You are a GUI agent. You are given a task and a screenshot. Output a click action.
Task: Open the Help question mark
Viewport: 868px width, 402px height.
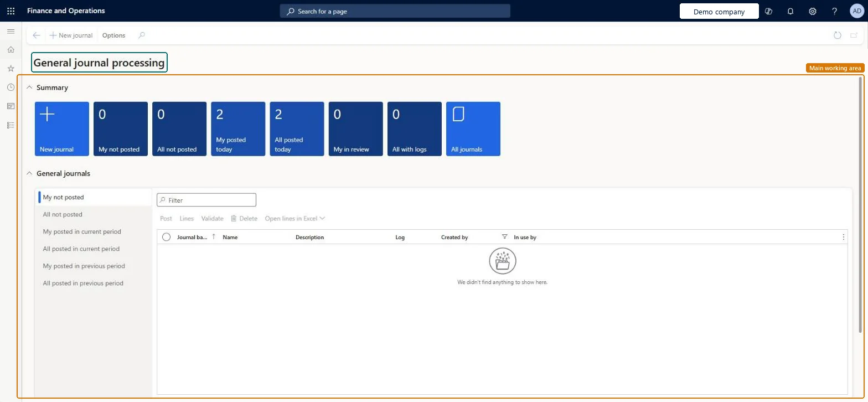click(835, 11)
